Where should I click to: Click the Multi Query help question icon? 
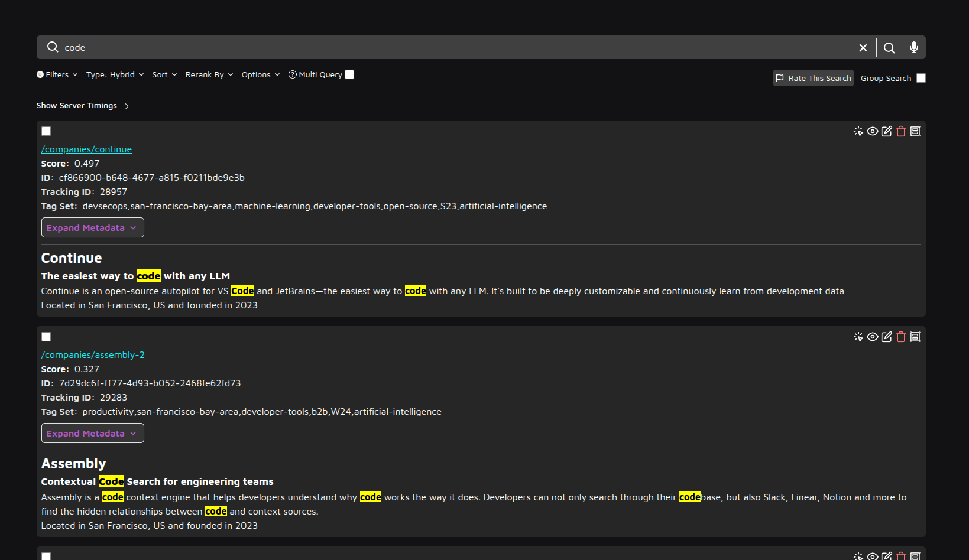pyautogui.click(x=292, y=74)
